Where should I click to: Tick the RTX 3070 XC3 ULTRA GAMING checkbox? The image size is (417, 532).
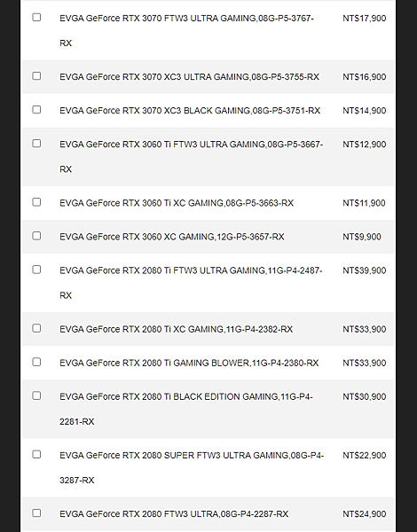(x=36, y=76)
